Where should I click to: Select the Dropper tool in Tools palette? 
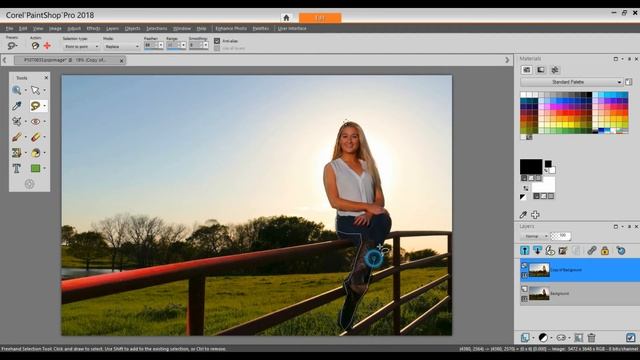(16, 106)
